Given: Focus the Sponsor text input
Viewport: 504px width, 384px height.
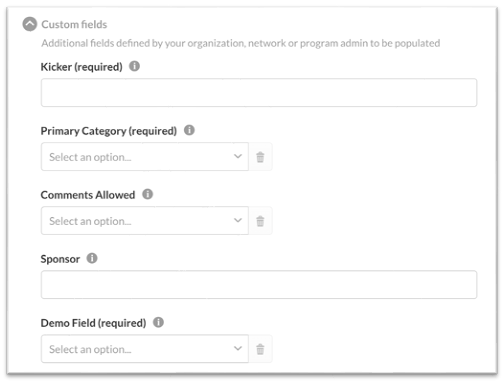Looking at the screenshot, I should pyautogui.click(x=259, y=285).
